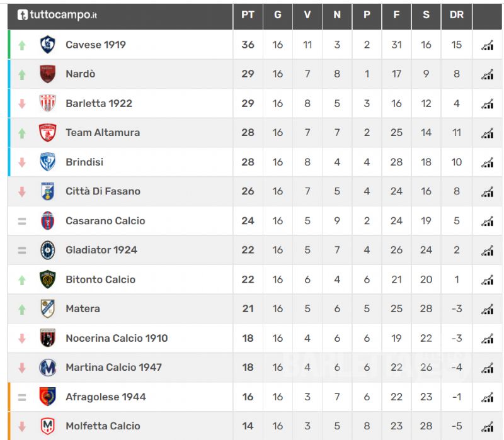The height and width of the screenshot is (440, 504).
Task: Click the V wins column header
Action: tap(307, 14)
